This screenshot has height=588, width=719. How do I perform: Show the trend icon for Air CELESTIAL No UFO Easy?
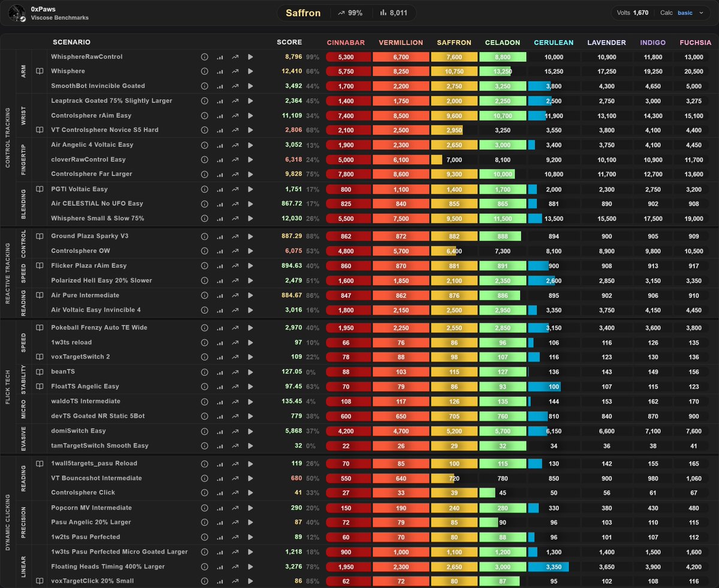(235, 204)
